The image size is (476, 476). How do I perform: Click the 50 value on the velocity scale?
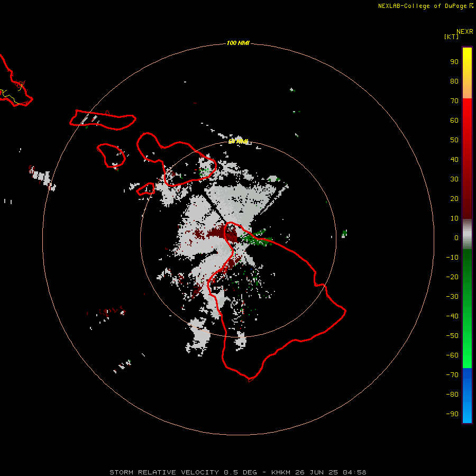(454, 140)
